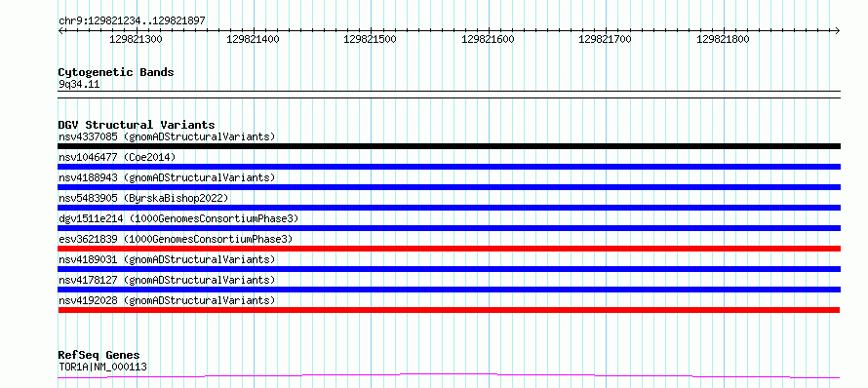Viewport: 868px width, 388px height.
Task: Click the red nsv4192028 variant bar
Action: click(x=449, y=310)
